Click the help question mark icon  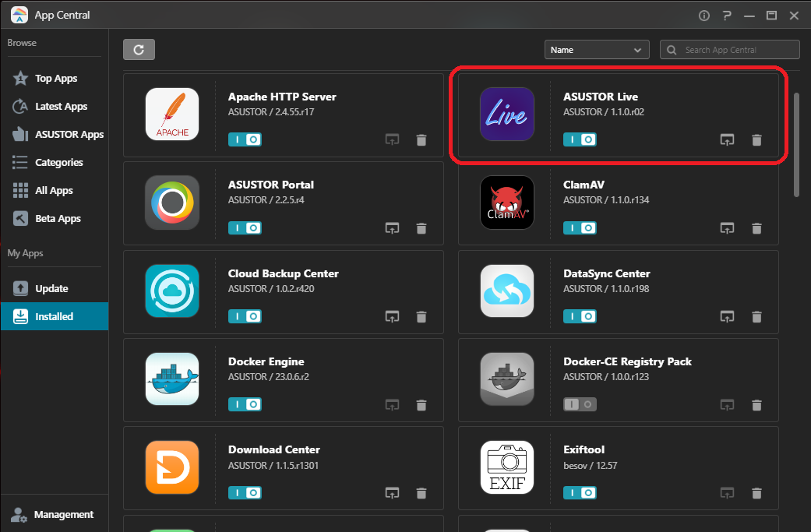pyautogui.click(x=727, y=16)
